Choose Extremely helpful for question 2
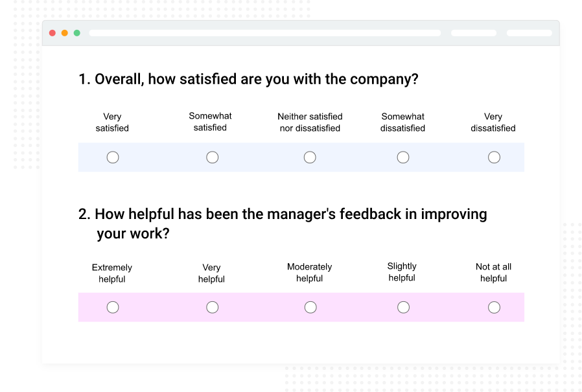The width and height of the screenshot is (582, 392). point(113,307)
